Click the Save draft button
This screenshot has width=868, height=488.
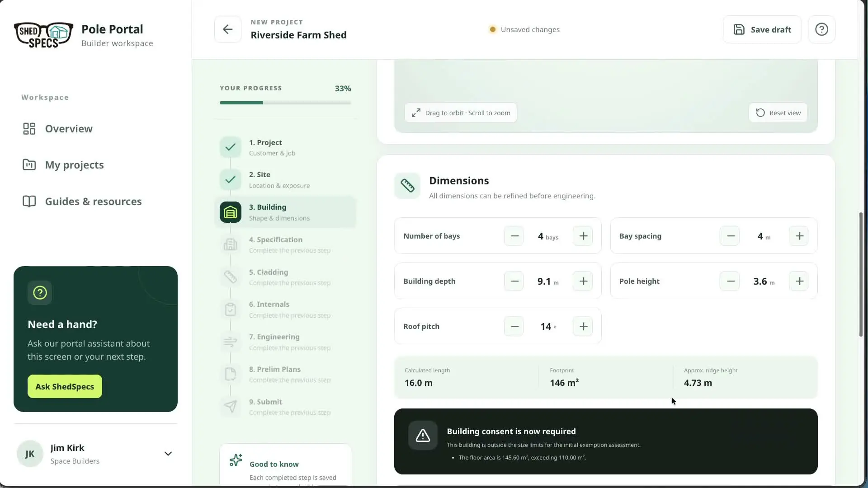coord(762,29)
